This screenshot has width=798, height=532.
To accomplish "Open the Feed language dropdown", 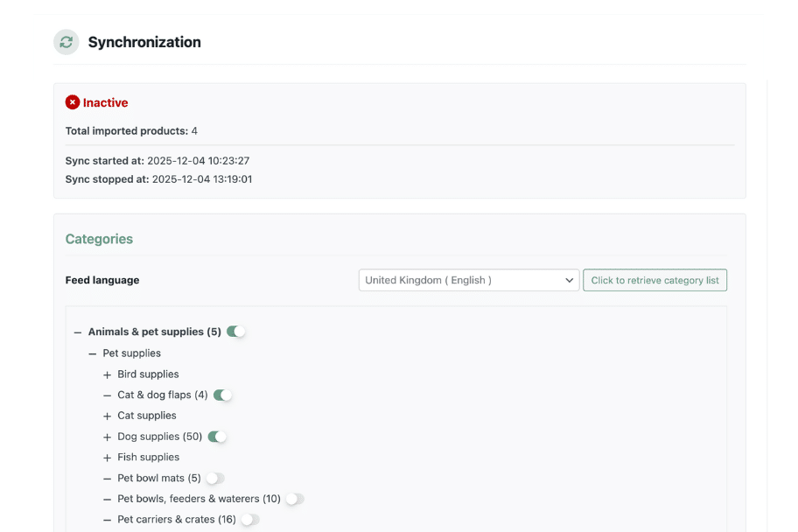I will [x=469, y=280].
